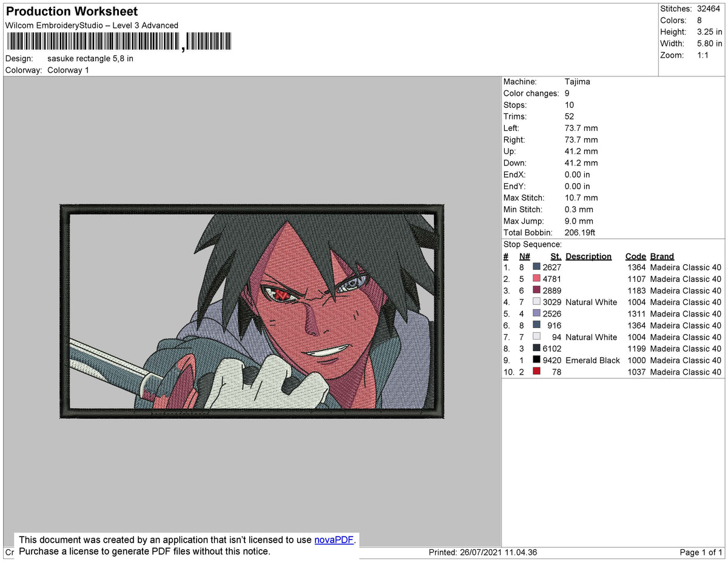The image size is (728, 562).
Task: Click the Natural White swatch on row 4
Action: [x=538, y=302]
